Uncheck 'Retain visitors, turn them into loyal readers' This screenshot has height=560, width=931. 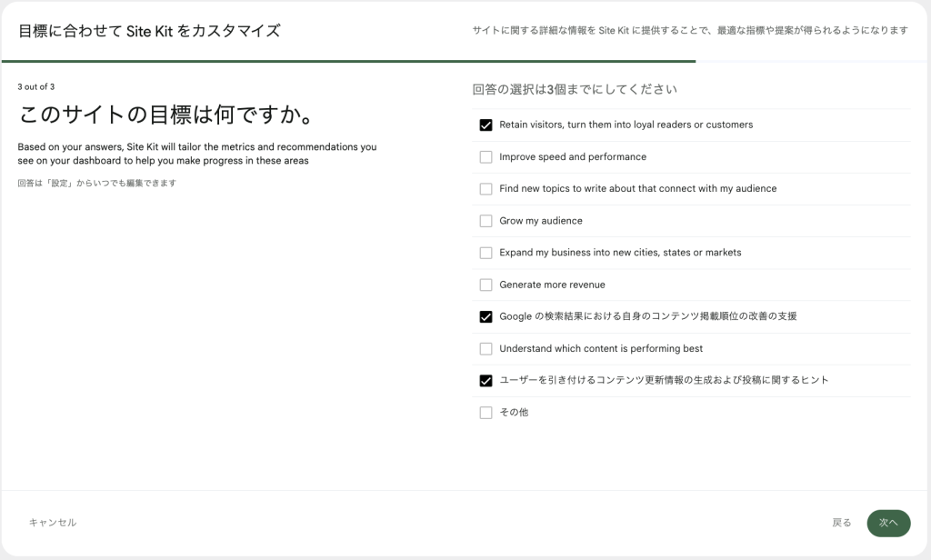[x=486, y=125]
